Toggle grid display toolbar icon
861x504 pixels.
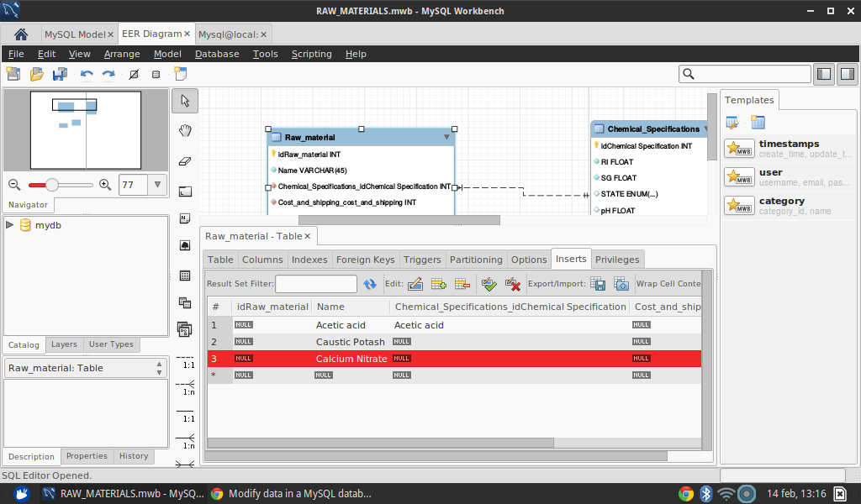point(134,74)
